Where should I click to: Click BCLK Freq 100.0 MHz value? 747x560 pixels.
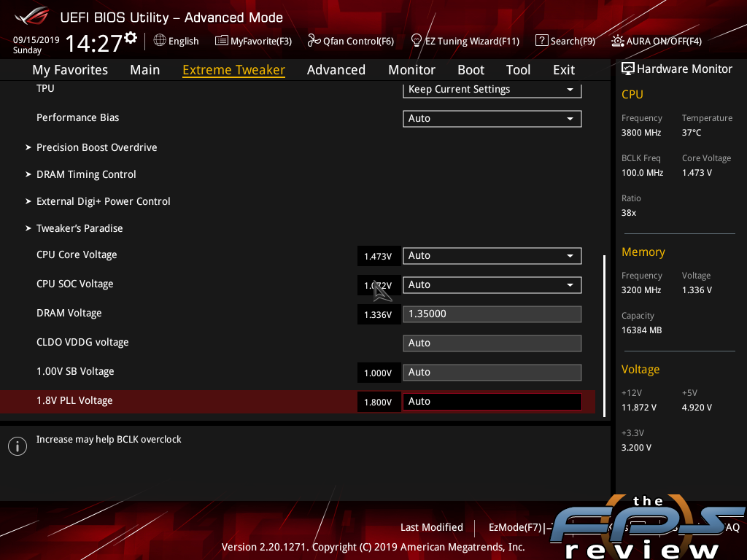[x=642, y=173]
